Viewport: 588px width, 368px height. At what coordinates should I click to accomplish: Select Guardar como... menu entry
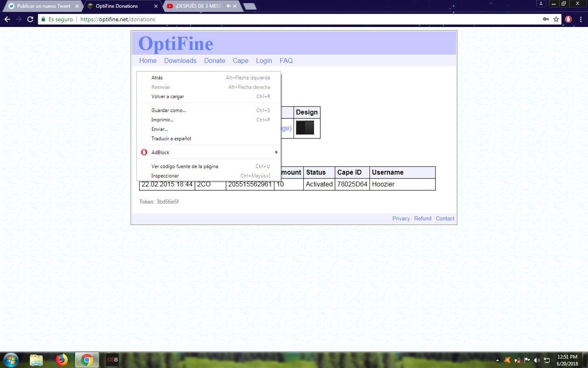209,110
